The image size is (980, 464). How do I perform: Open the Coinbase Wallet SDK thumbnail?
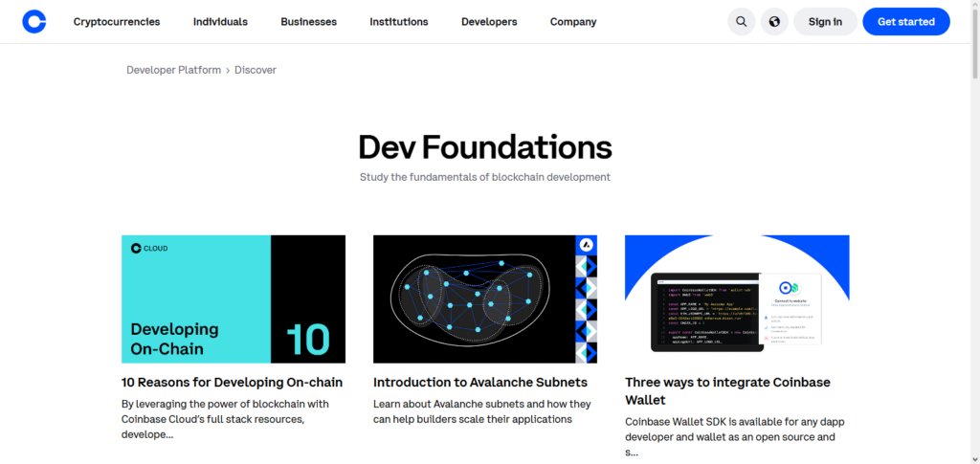[737, 299]
